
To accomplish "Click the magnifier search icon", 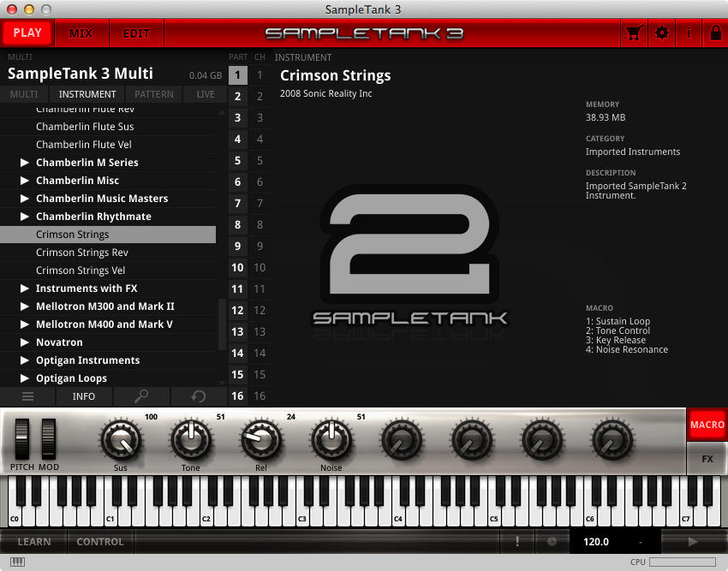I will pyautogui.click(x=141, y=396).
